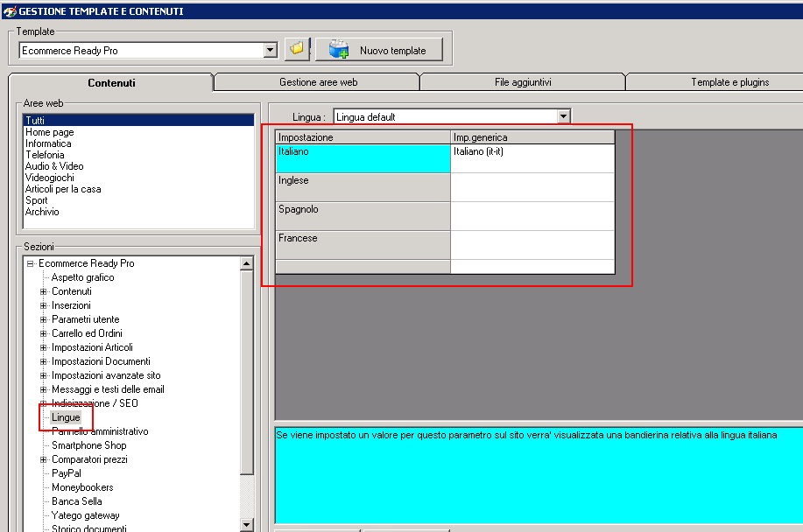Image resolution: width=803 pixels, height=532 pixels.
Task: Expand the Inserzioni tree node
Action: point(44,305)
